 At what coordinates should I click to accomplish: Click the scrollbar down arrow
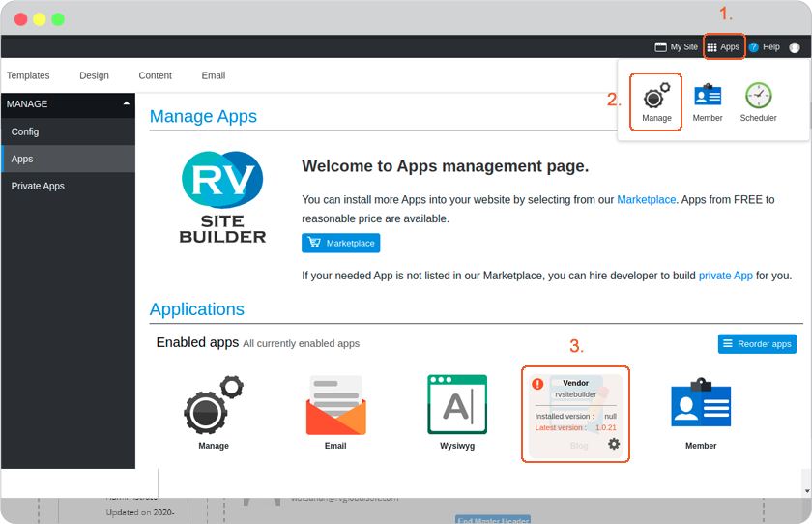click(x=807, y=491)
